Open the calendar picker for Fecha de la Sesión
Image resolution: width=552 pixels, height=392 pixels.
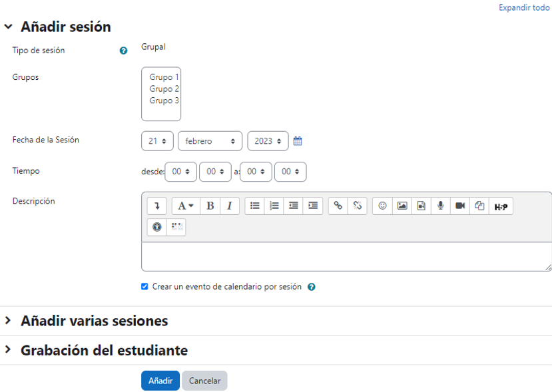click(x=298, y=140)
